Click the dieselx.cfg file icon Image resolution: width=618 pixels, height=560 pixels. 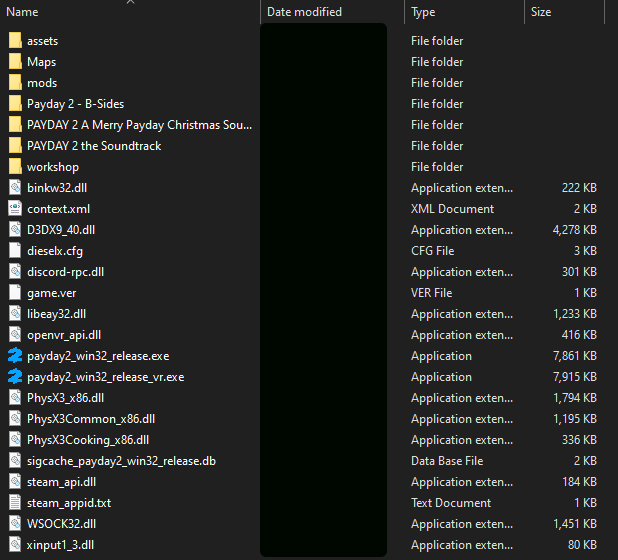[15, 251]
